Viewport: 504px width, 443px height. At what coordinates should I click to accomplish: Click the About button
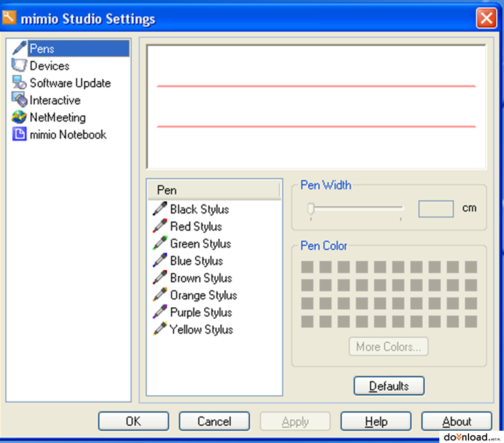pos(457,421)
